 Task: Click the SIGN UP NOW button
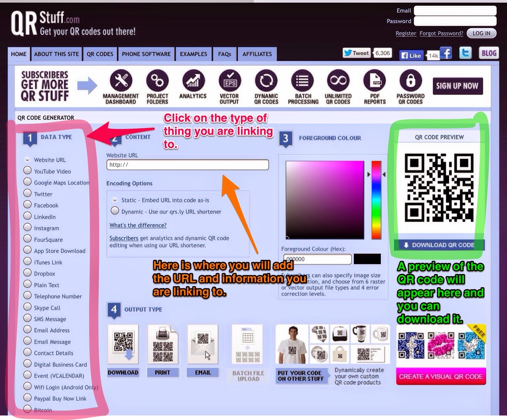tap(457, 86)
